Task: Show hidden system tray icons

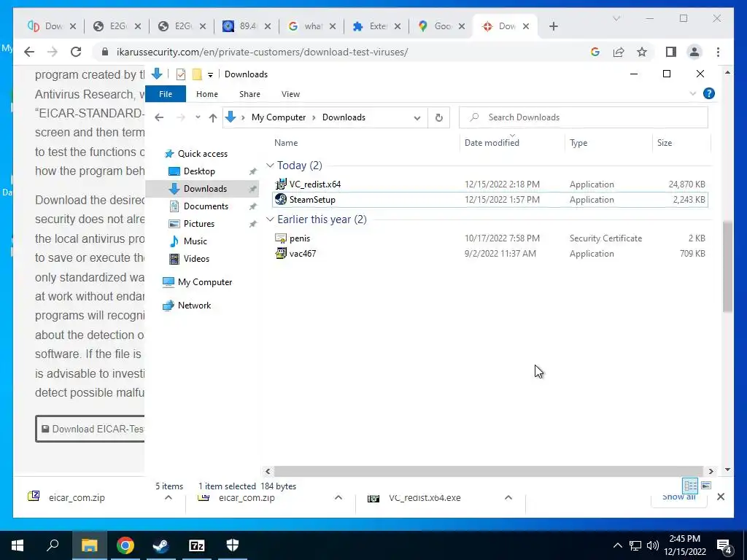Action: (617, 545)
